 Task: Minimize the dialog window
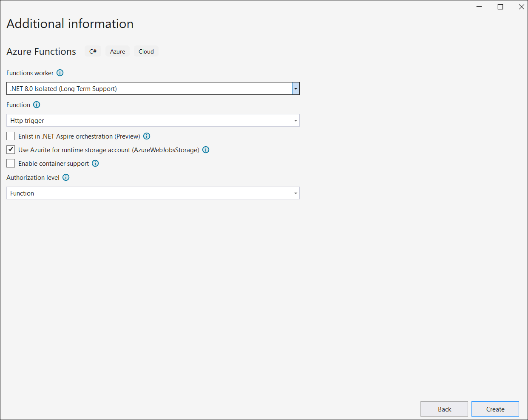pos(479,7)
